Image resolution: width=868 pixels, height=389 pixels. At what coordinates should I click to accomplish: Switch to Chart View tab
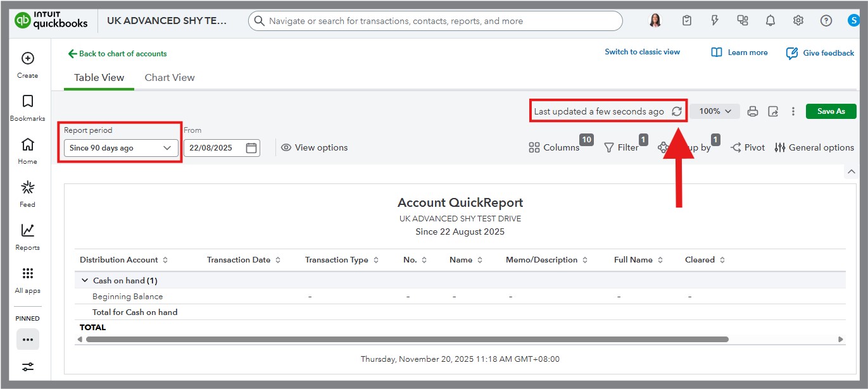click(170, 78)
